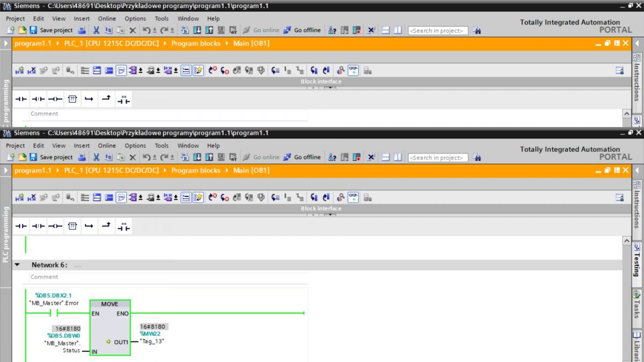Expand left project panel arrow in lower window
The height and width of the screenshot is (362, 644).
(x=6, y=171)
